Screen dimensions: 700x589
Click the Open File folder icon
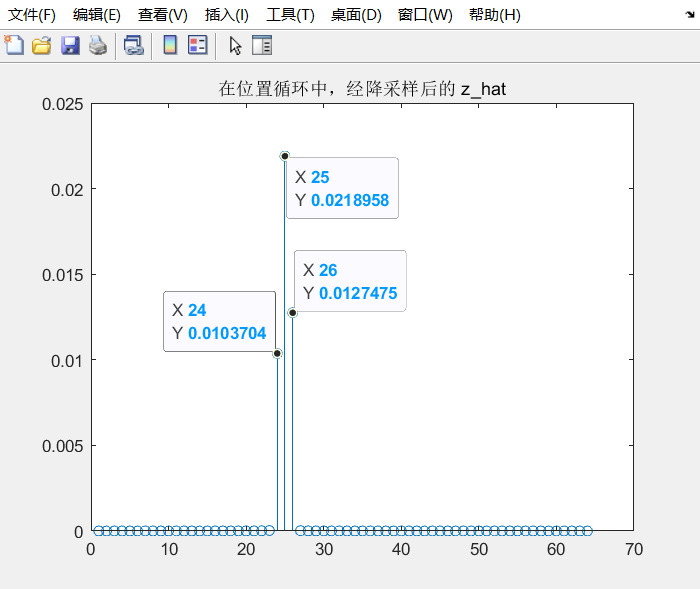point(42,46)
